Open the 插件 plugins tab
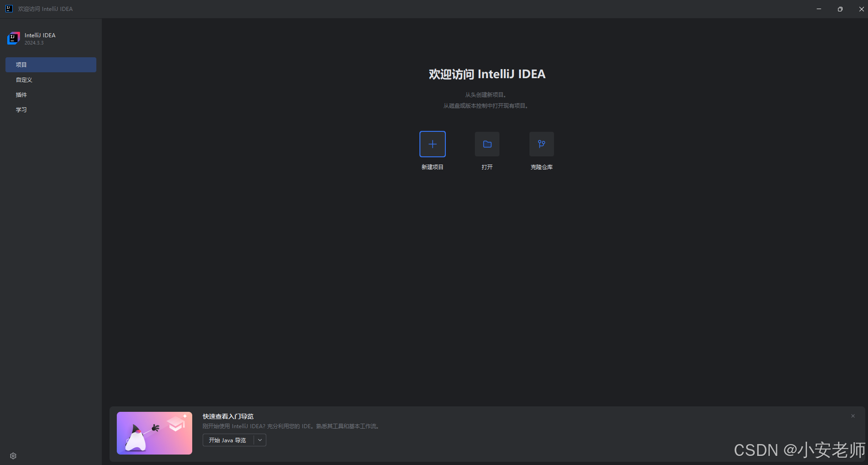Viewport: 868px width, 465px height. tap(51, 95)
